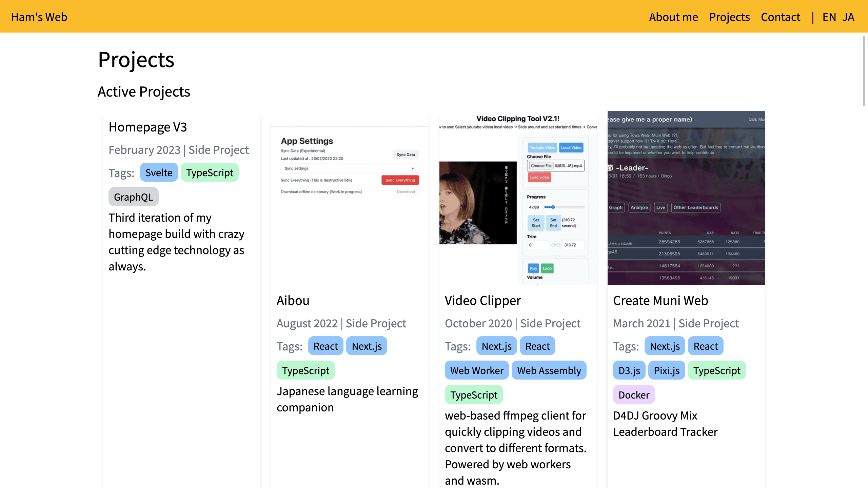Click the GraphQL tag

[134, 197]
